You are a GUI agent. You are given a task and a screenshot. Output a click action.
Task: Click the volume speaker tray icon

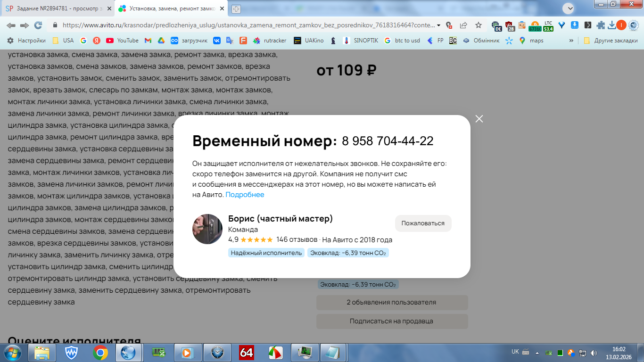point(593,352)
